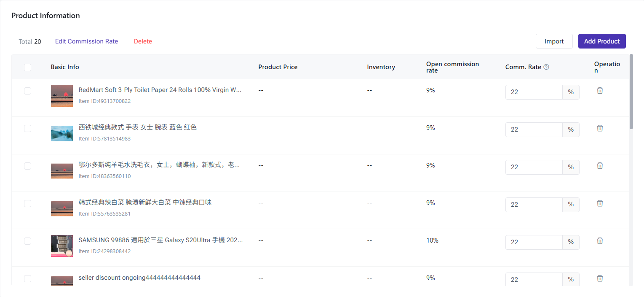Click product title for item 48363560110
This screenshot has height=297, width=644.
159,165
